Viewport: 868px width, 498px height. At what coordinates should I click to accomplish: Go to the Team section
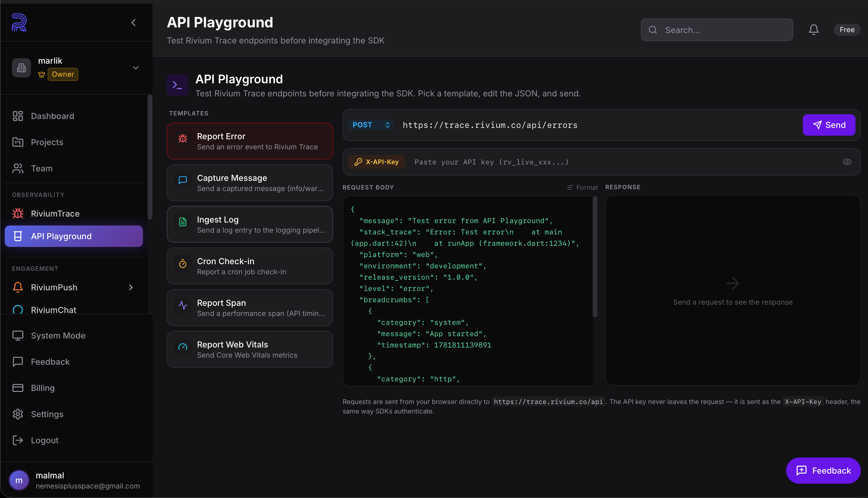click(74, 168)
